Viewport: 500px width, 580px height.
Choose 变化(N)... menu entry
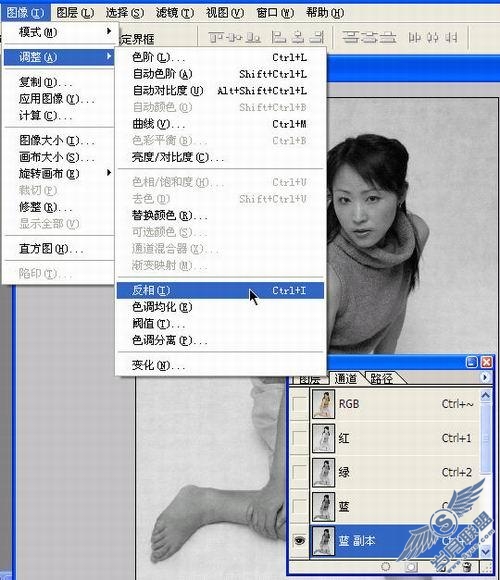(x=220, y=365)
